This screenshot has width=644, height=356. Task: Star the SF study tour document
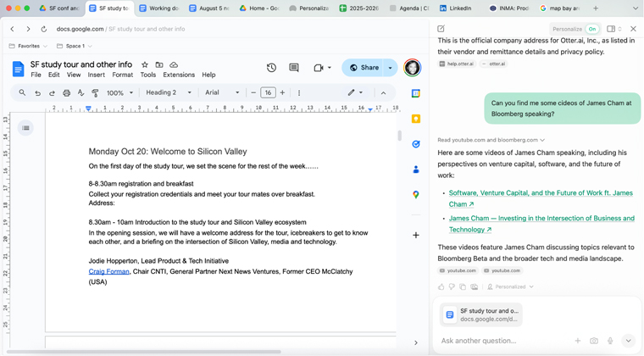coord(145,64)
